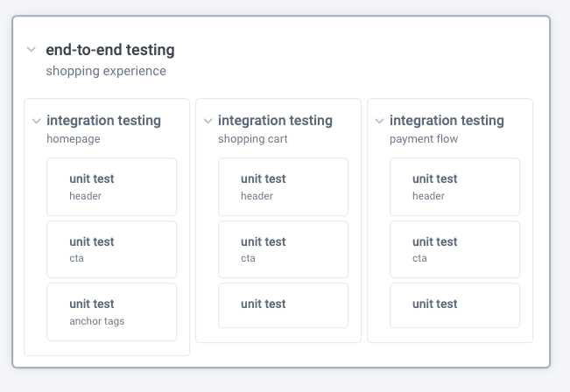Select the end-to-end testing title

[110, 50]
